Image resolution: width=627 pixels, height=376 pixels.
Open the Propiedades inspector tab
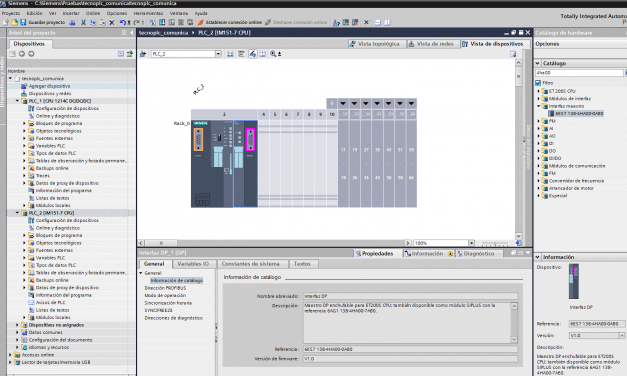tap(375, 254)
